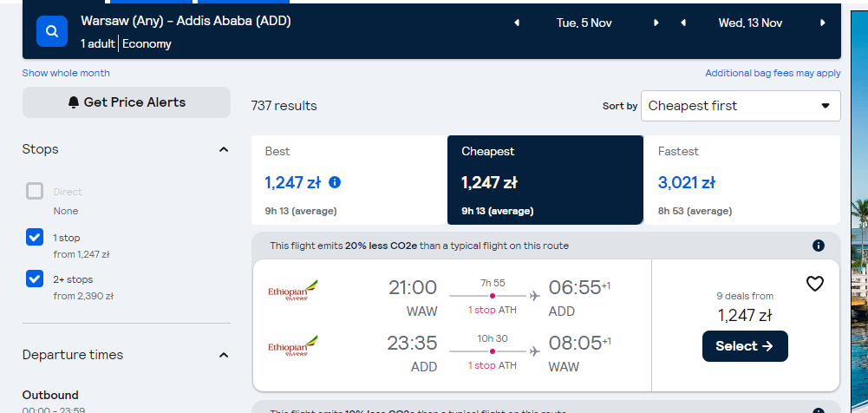Uncheck the 1 stop checkbox
This screenshot has width=868, height=413.
(35, 237)
